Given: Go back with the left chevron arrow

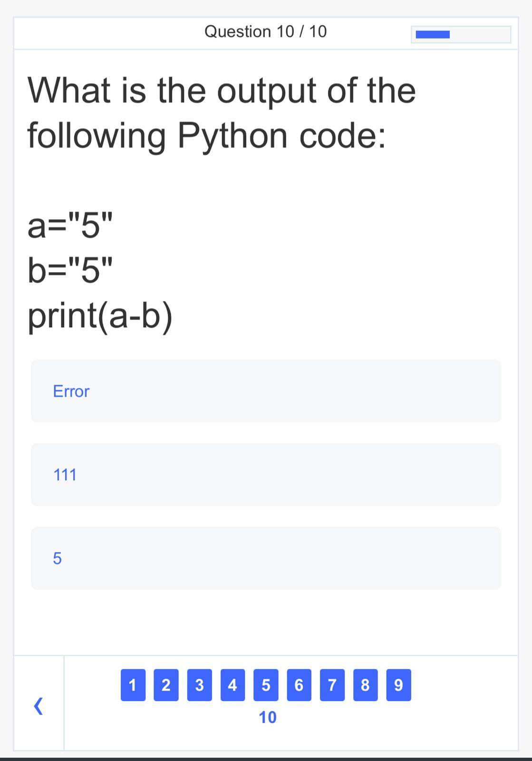Looking at the screenshot, I should pyautogui.click(x=39, y=706).
